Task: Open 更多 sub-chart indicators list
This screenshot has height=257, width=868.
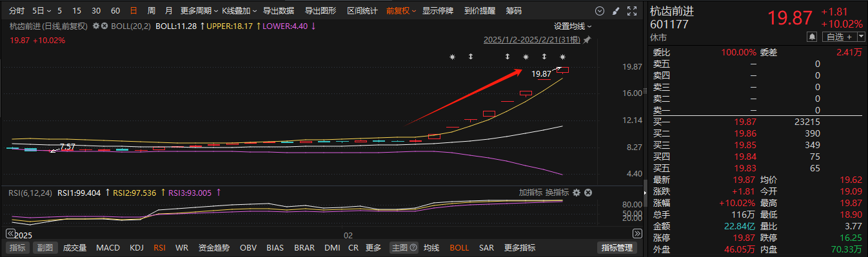Action: click(x=373, y=247)
